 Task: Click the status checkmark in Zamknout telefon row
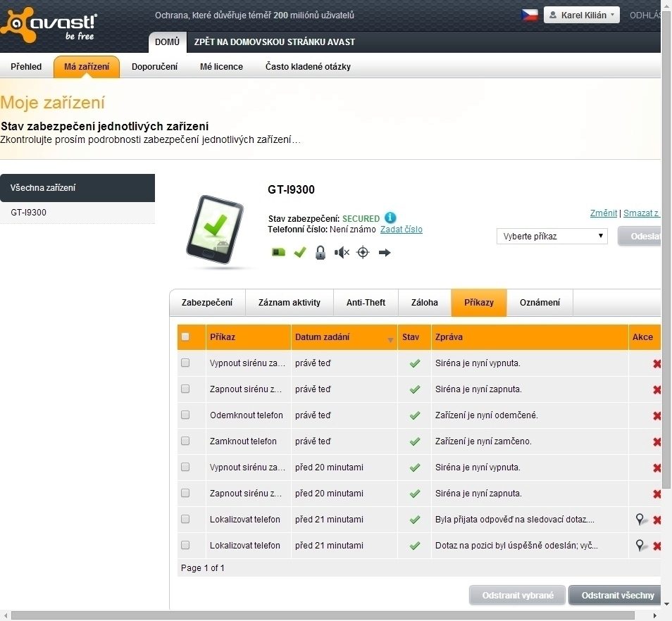tap(414, 441)
